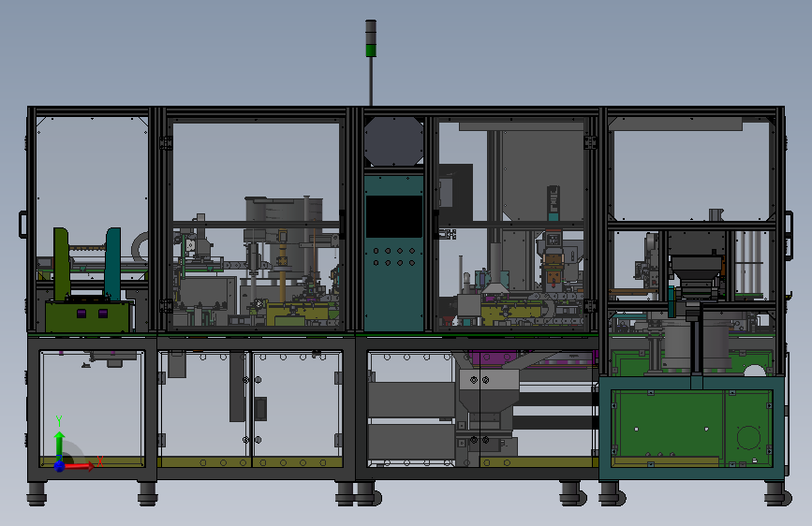This screenshot has height=526, width=812.
Task: Select the black HMI screen on teal cabinet
Action: (393, 216)
